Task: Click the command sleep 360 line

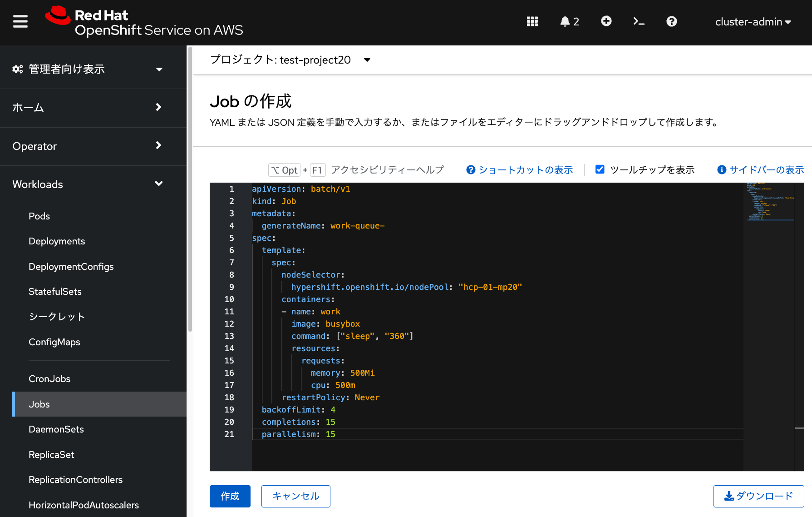Action: 352,336
